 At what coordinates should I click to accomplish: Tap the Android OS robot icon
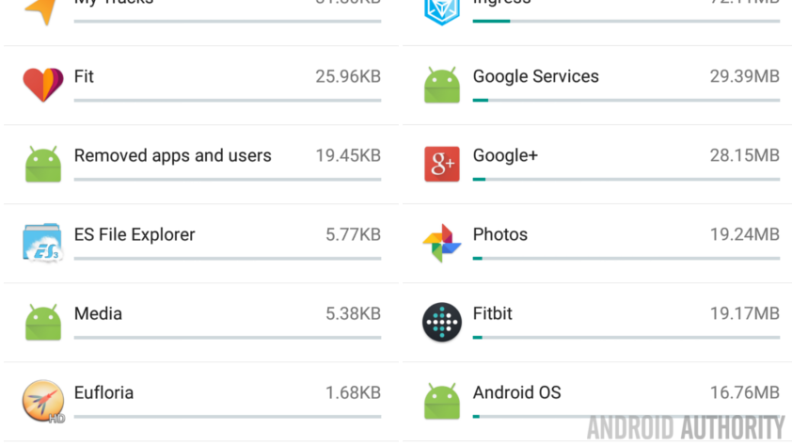441,400
